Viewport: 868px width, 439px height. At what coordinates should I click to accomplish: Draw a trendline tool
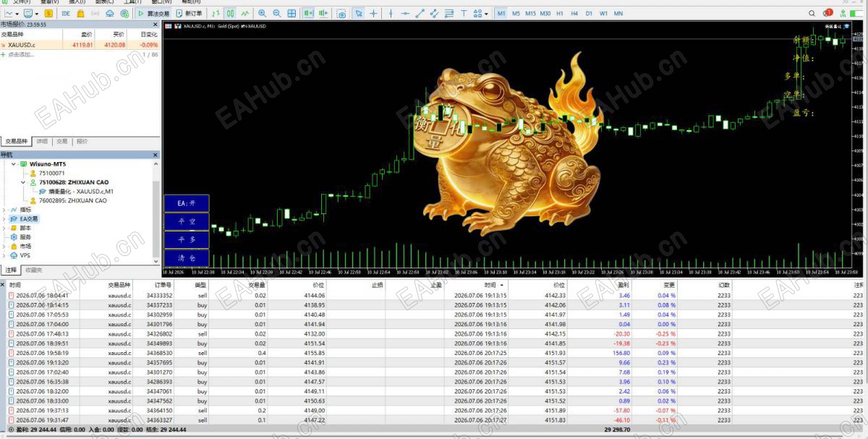pyautogui.click(x=420, y=13)
